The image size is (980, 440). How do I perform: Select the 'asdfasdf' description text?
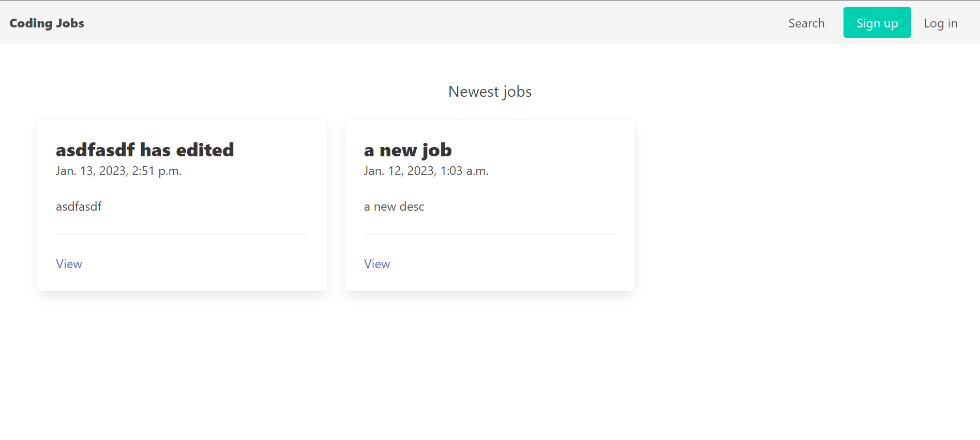tap(78, 207)
